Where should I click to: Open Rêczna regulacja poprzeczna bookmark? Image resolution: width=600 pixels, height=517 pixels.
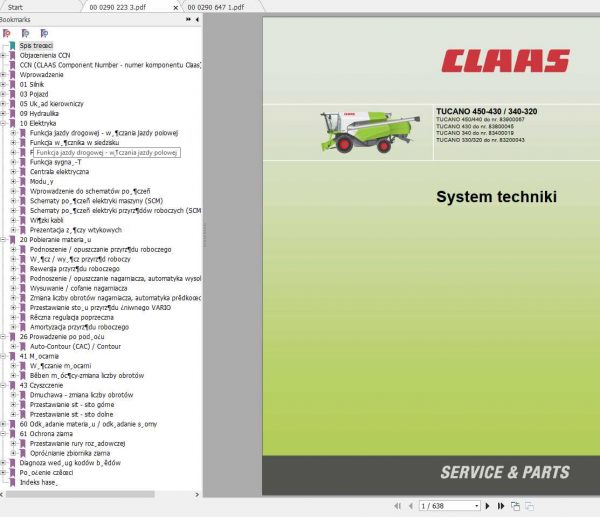tap(72, 317)
